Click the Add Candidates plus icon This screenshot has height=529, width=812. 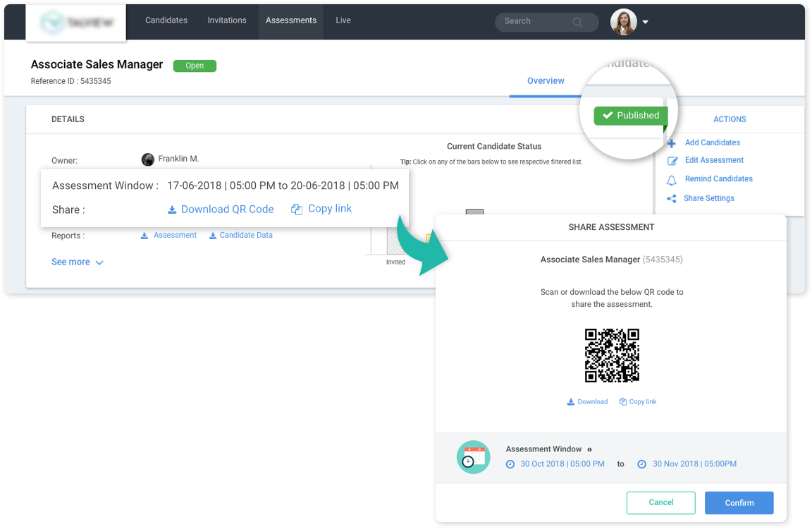pyautogui.click(x=672, y=143)
